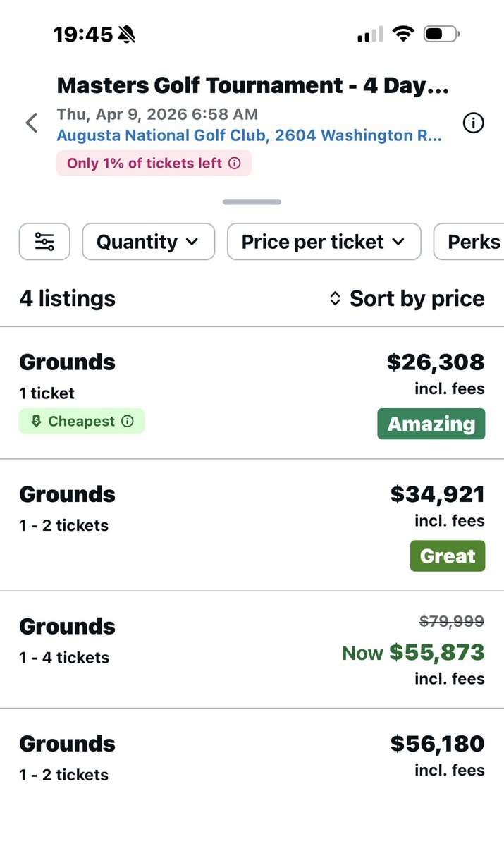
Task: Expand the Quantity dropdown
Action: click(x=148, y=242)
